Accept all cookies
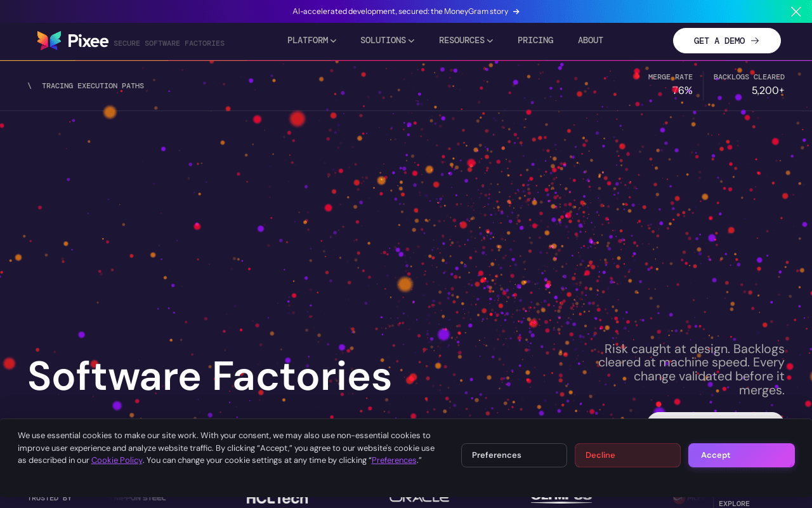This screenshot has width=812, height=508. click(x=742, y=455)
